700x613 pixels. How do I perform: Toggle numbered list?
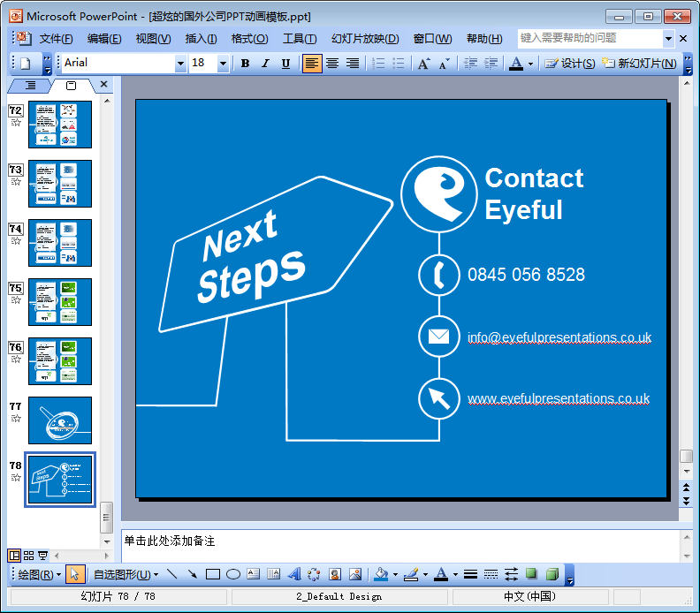click(x=378, y=64)
